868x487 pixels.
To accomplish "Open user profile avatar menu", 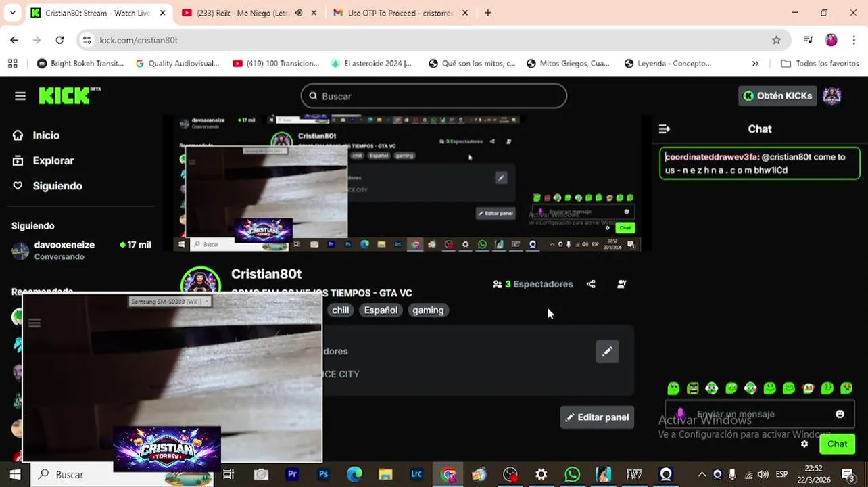I will coord(832,96).
